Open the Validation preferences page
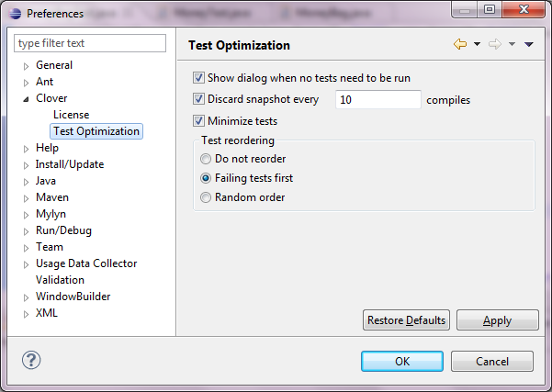 point(60,280)
